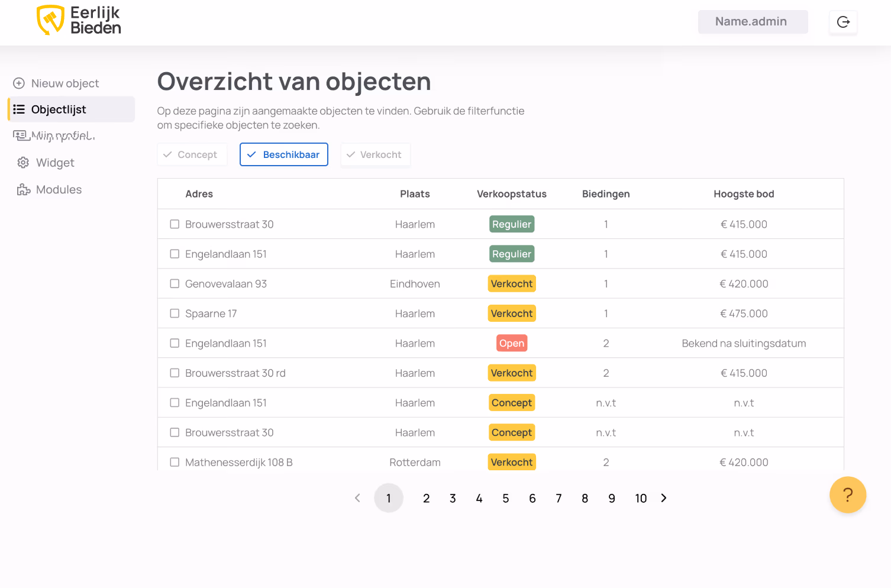Click the Mijn profiel card icon
891x588 pixels.
pos(20,135)
